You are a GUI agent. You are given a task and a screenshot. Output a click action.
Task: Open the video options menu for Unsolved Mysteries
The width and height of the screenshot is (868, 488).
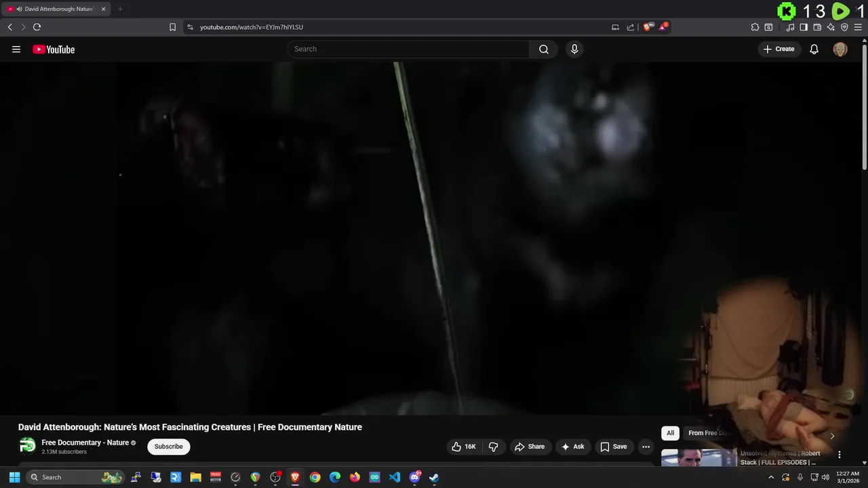click(839, 455)
